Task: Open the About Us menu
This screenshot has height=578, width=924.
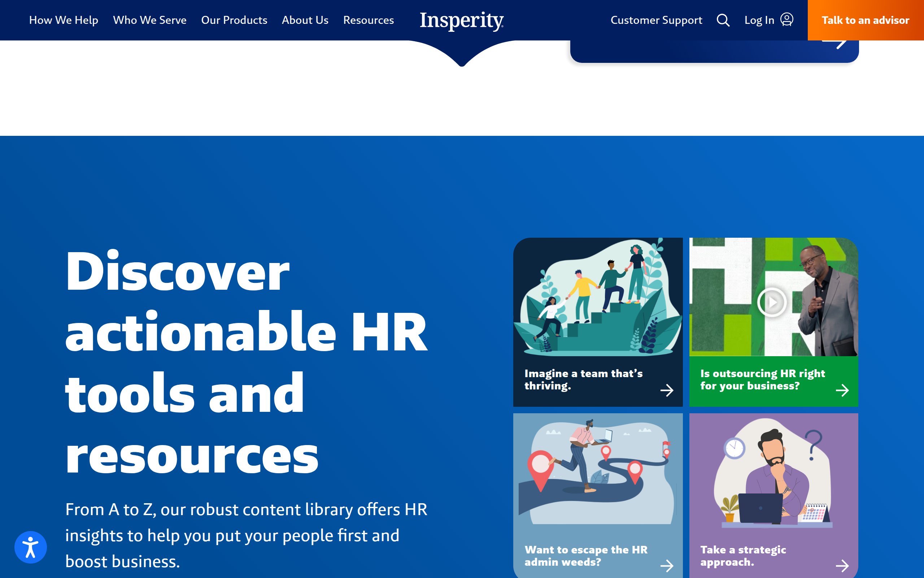Action: (x=305, y=20)
